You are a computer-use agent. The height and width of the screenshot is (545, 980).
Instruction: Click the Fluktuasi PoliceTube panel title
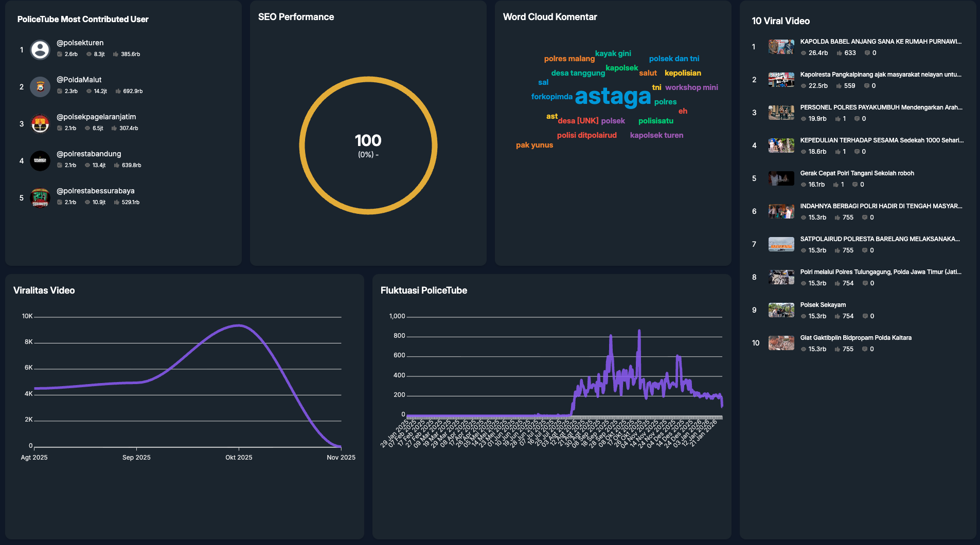(423, 290)
